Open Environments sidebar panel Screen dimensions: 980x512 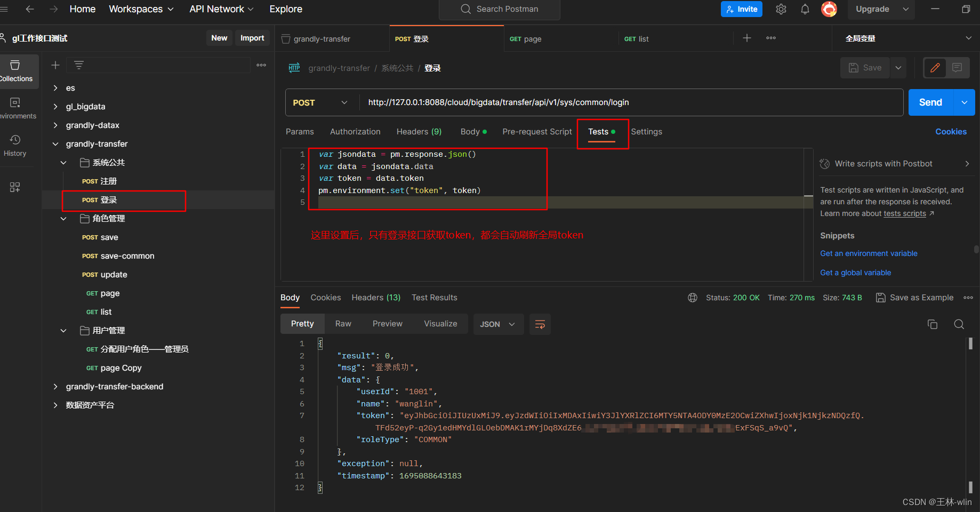16,108
